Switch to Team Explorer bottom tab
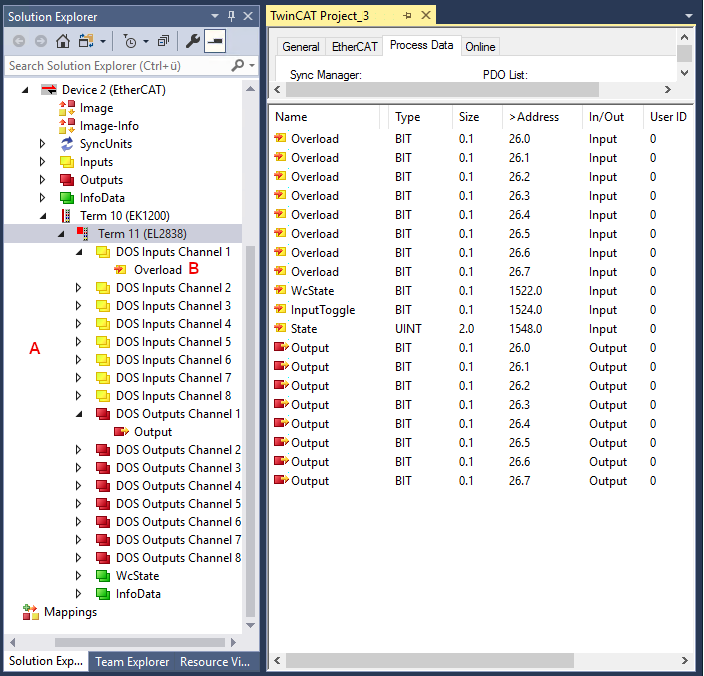The height and width of the screenshot is (676, 704). coord(131,661)
